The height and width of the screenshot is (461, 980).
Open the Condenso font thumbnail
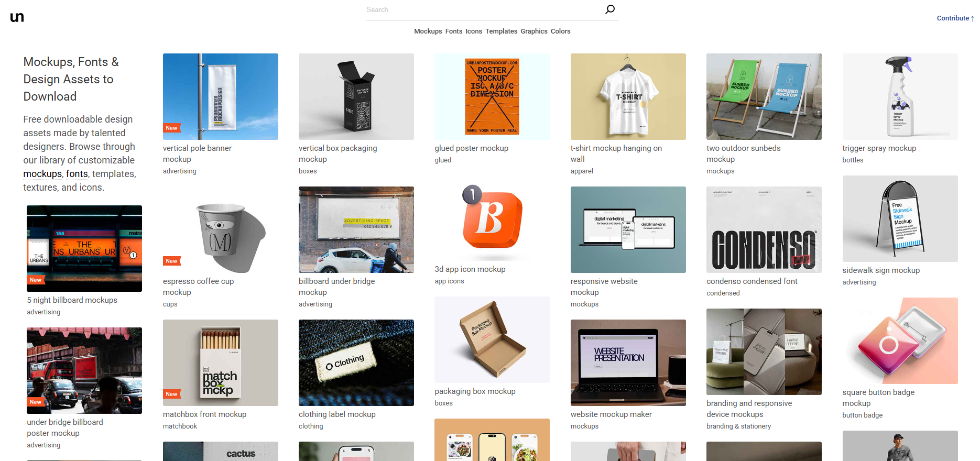point(764,229)
